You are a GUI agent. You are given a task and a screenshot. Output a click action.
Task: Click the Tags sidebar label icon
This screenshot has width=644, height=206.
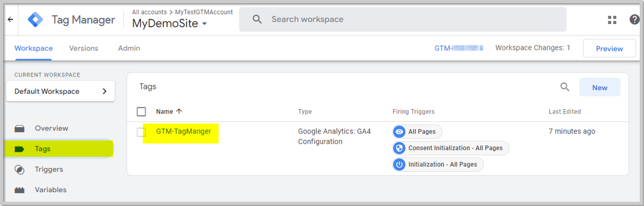coord(20,149)
